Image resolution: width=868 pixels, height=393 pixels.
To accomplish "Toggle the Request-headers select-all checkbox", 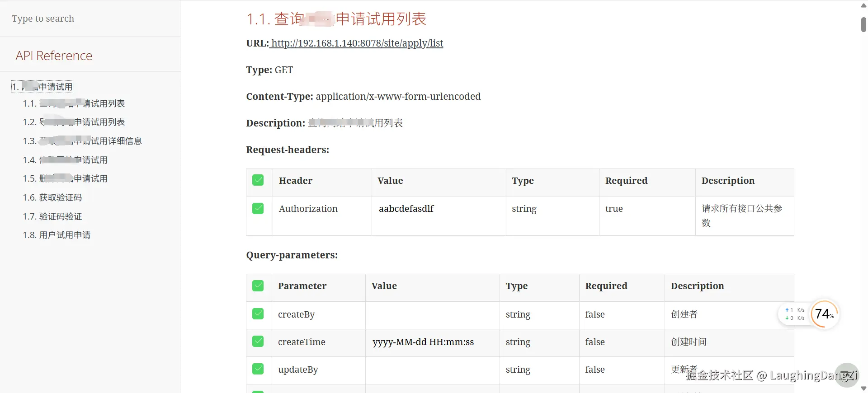I will [258, 180].
